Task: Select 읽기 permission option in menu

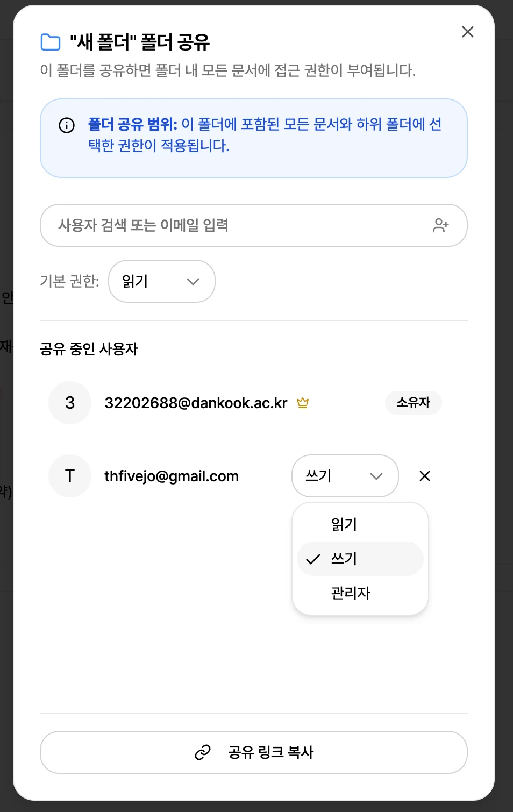Action: click(x=344, y=524)
